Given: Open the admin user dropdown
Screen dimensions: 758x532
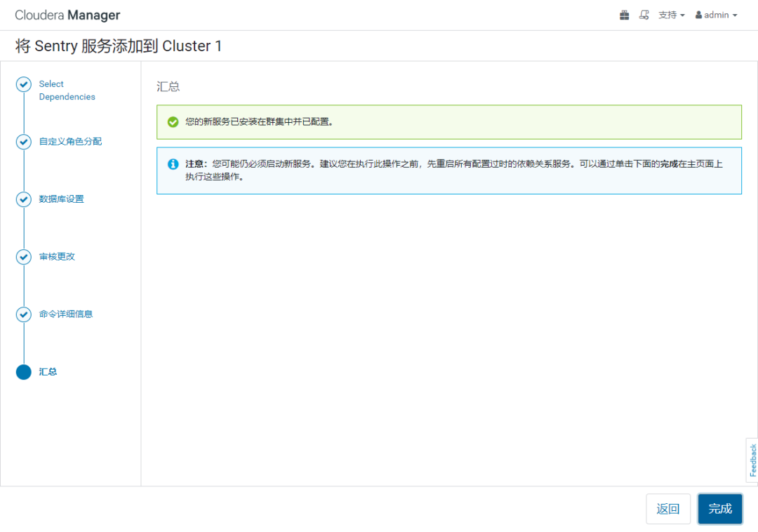Looking at the screenshot, I should (716, 15).
